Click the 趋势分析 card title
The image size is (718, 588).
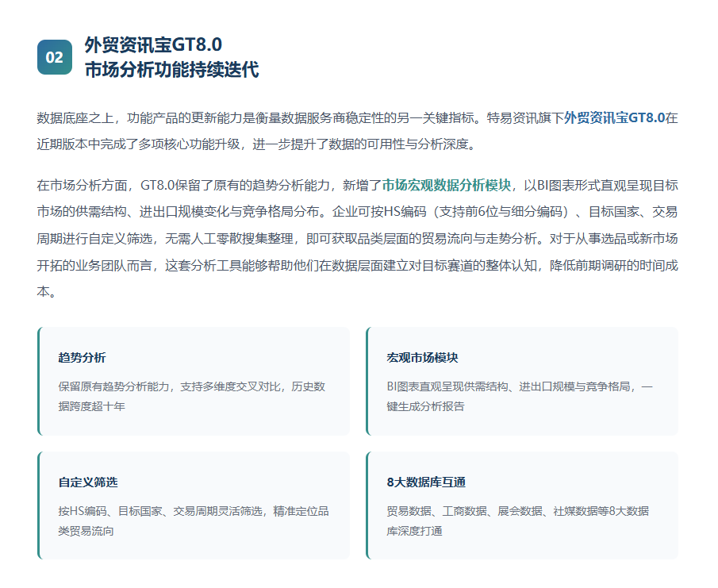(82, 358)
